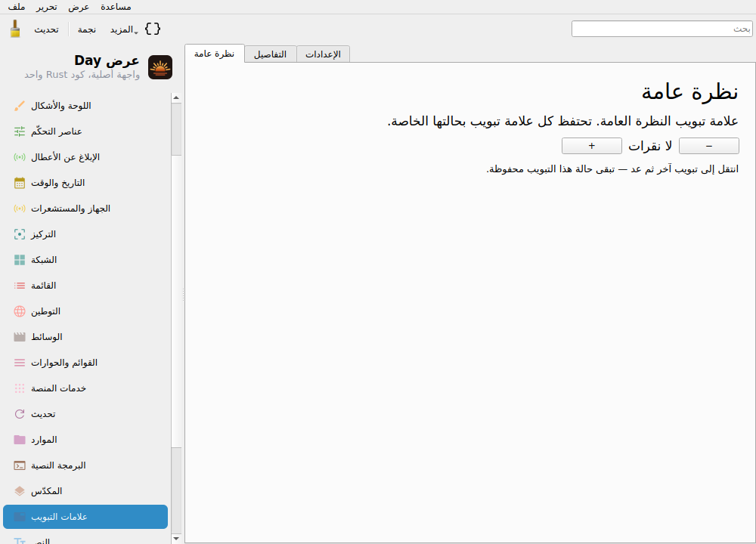This screenshot has height=544, width=756.
Task: Click the minus button to decrement clicks
Action: [x=709, y=146]
